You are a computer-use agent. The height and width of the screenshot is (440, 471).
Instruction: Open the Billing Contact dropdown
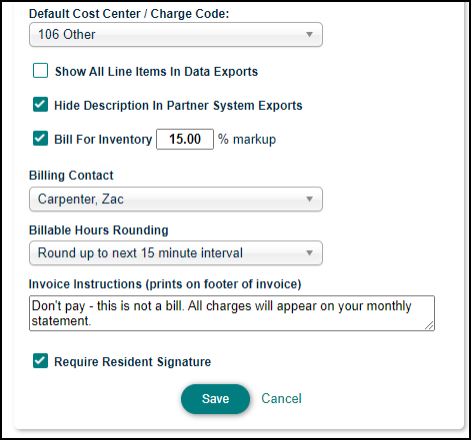tap(176, 199)
